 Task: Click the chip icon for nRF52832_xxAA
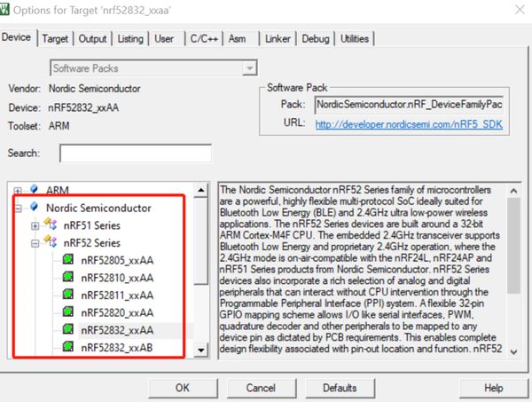point(68,329)
